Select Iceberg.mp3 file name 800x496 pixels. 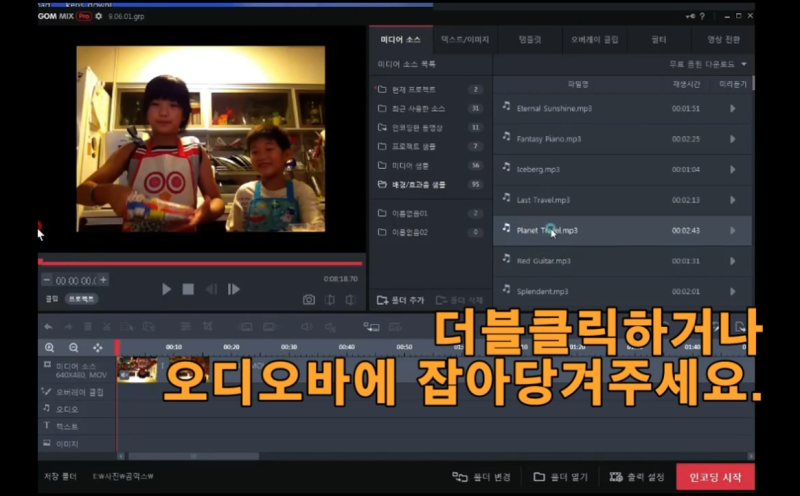pos(538,169)
